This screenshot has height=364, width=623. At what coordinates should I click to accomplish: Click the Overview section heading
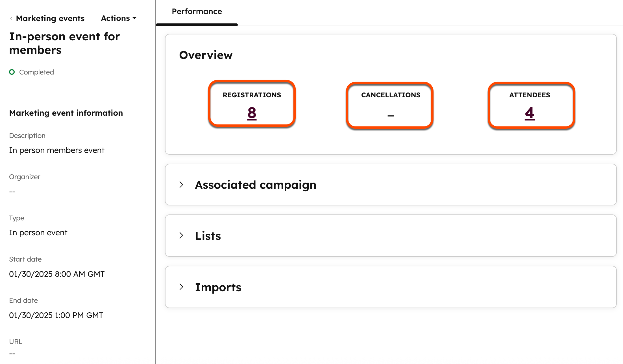click(x=206, y=55)
